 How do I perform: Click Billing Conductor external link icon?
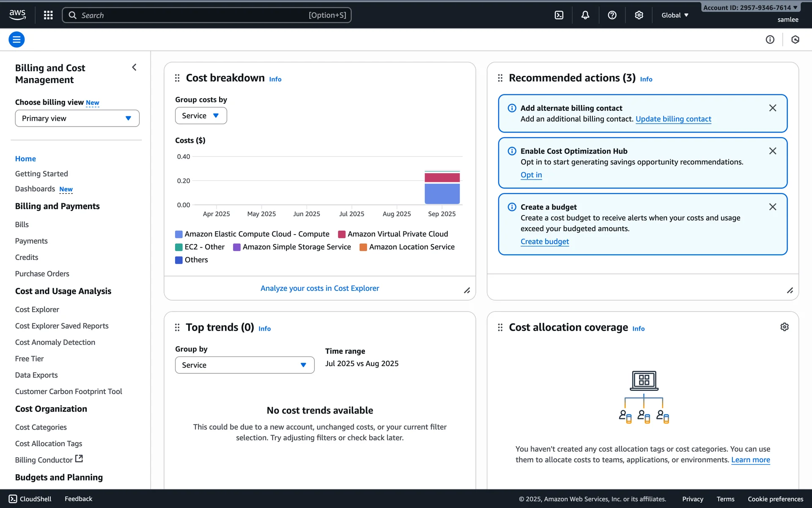(79, 458)
